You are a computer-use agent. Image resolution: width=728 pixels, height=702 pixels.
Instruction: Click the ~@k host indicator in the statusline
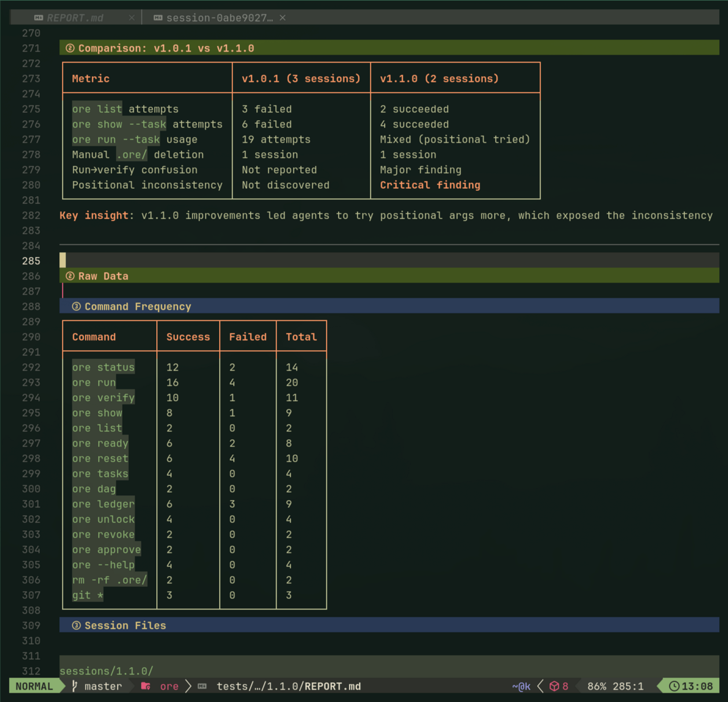tap(521, 686)
